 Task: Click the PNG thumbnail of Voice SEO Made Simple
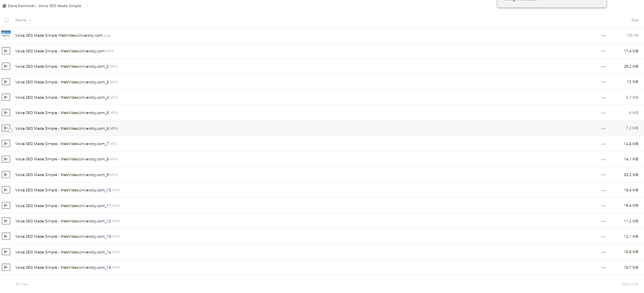[6, 35]
